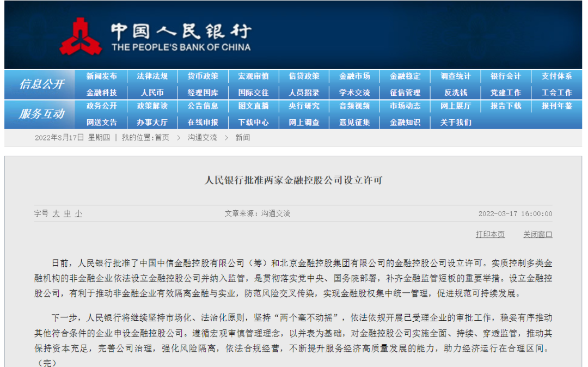Go to 首页 via the breadcrumb
The image size is (588, 367).
click(x=162, y=138)
